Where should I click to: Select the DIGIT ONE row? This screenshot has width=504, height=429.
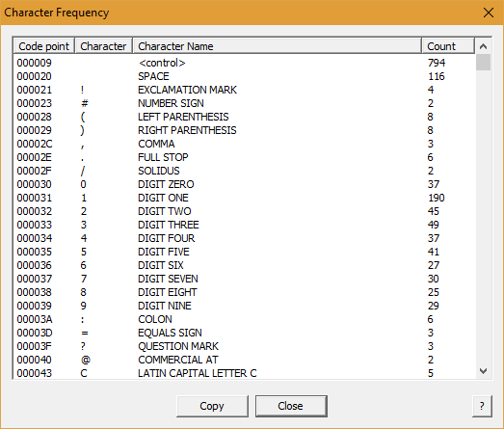click(x=244, y=198)
